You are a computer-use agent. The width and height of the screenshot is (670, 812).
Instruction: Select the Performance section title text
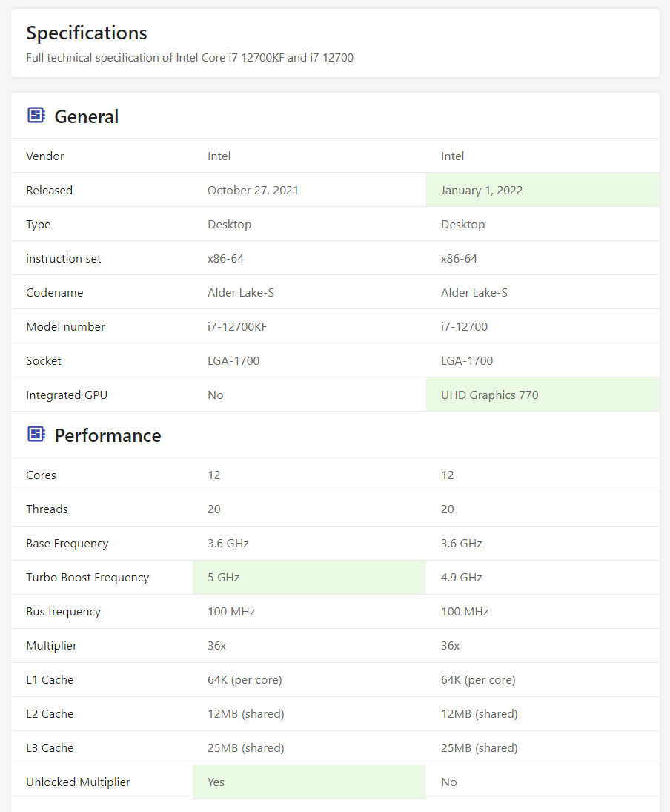tap(107, 435)
